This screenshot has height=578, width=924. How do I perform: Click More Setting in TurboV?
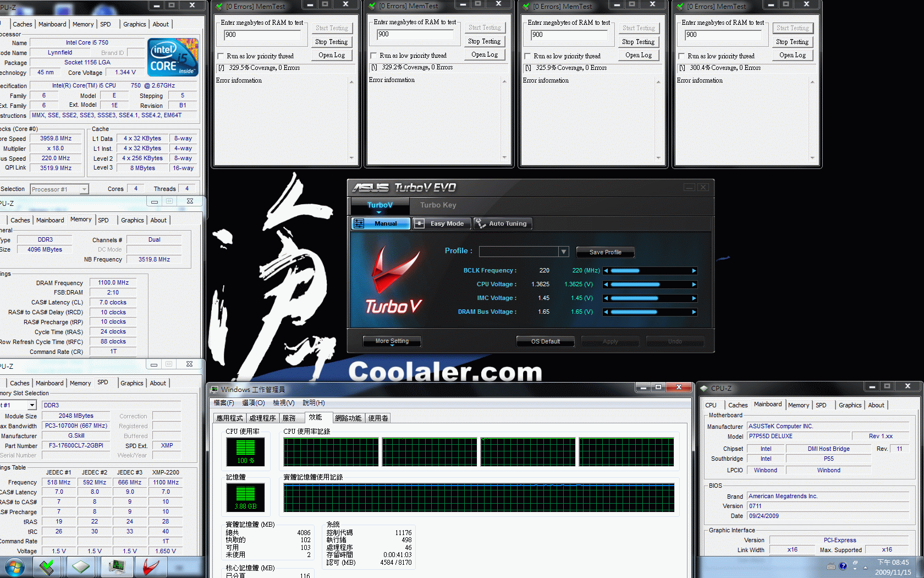point(392,341)
